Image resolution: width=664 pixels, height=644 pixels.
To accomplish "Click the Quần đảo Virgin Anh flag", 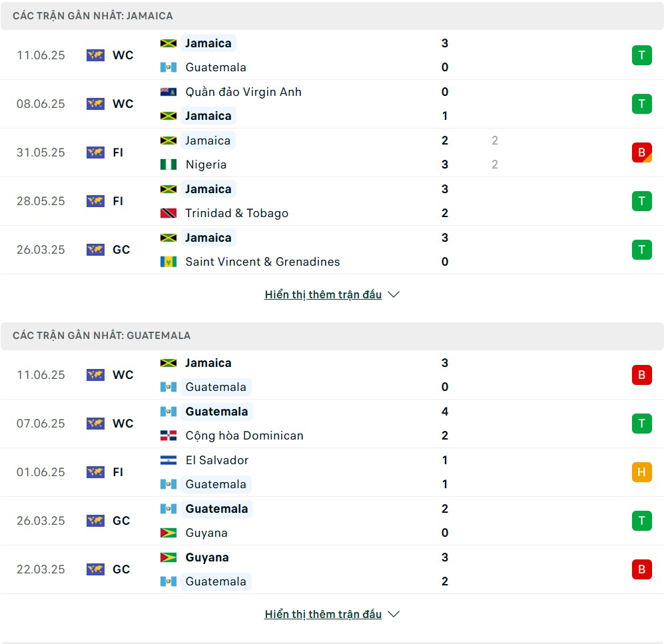I will tap(168, 92).
